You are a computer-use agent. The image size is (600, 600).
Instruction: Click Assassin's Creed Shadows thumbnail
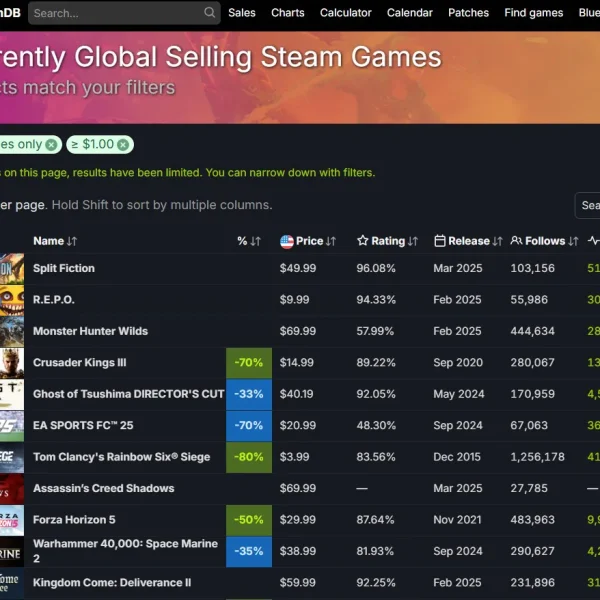(x=12, y=488)
